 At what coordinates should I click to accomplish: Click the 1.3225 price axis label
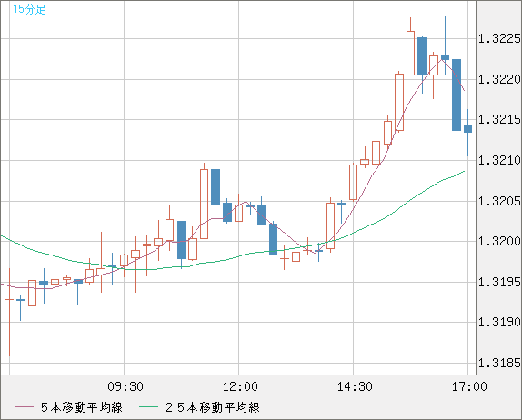499,39
